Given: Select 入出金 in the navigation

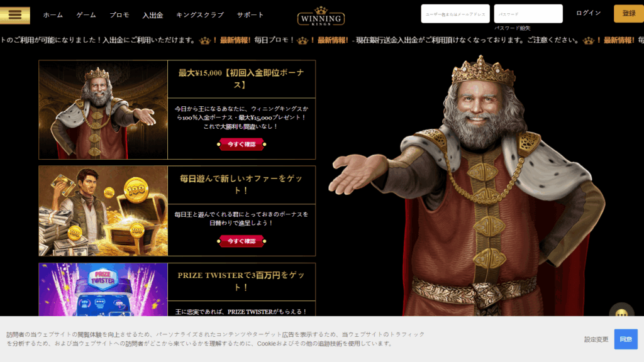Looking at the screenshot, I should pyautogui.click(x=152, y=16).
